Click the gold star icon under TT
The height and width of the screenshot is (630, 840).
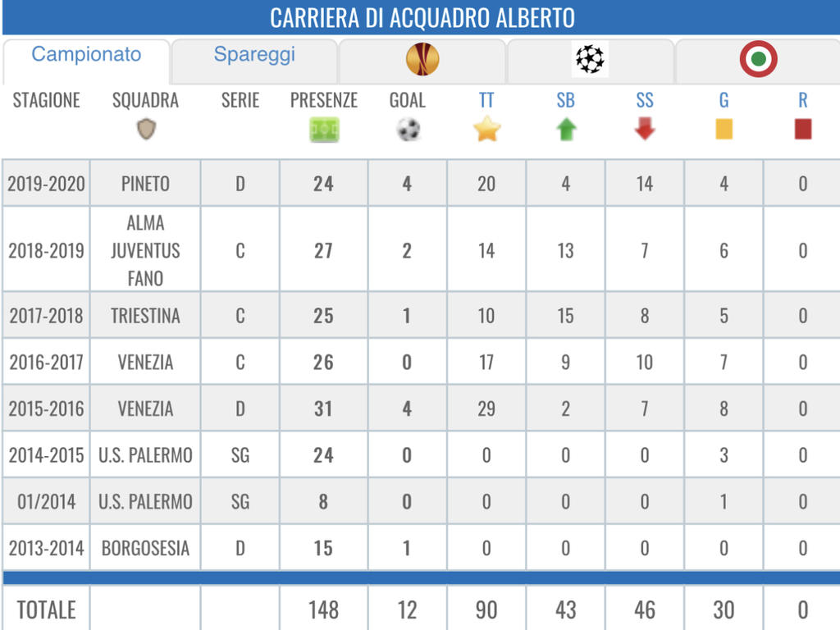point(486,129)
